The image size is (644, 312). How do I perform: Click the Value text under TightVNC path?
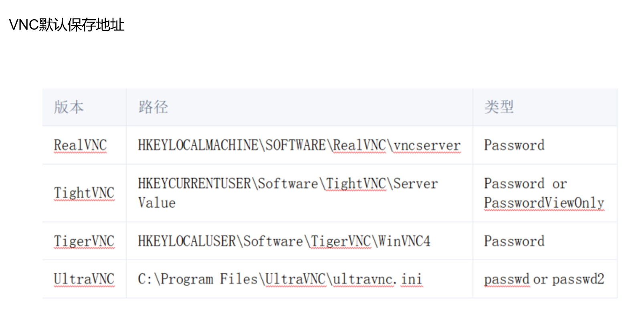point(157,203)
